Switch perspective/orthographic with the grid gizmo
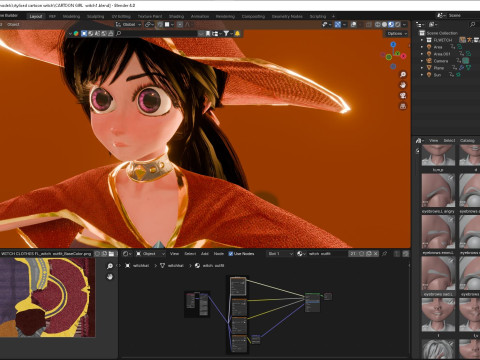480x360 pixels. (403, 106)
